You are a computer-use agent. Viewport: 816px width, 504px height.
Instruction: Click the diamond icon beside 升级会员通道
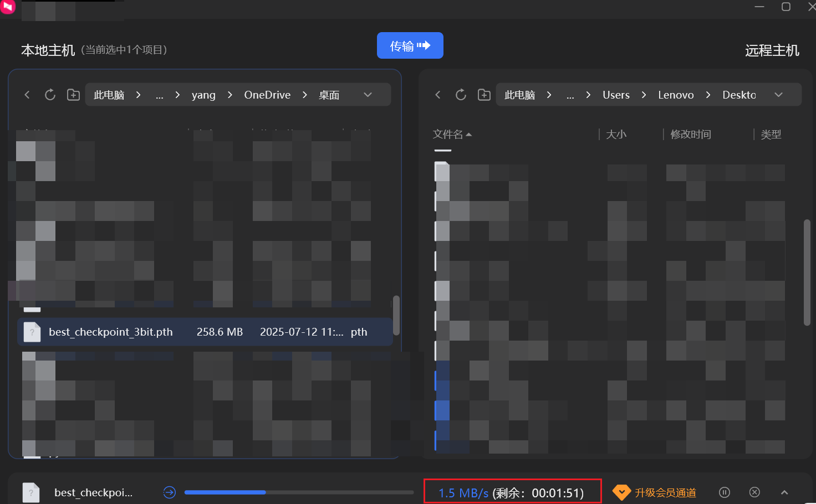coord(621,492)
